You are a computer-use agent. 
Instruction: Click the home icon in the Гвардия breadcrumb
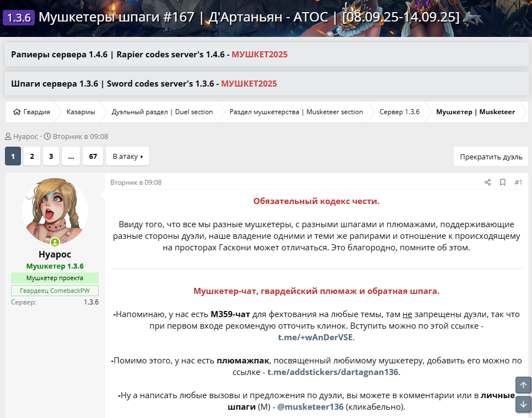click(17, 112)
